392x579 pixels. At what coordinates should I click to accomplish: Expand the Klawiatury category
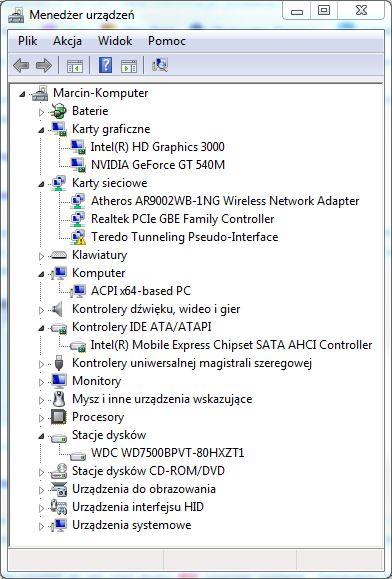pos(41,256)
